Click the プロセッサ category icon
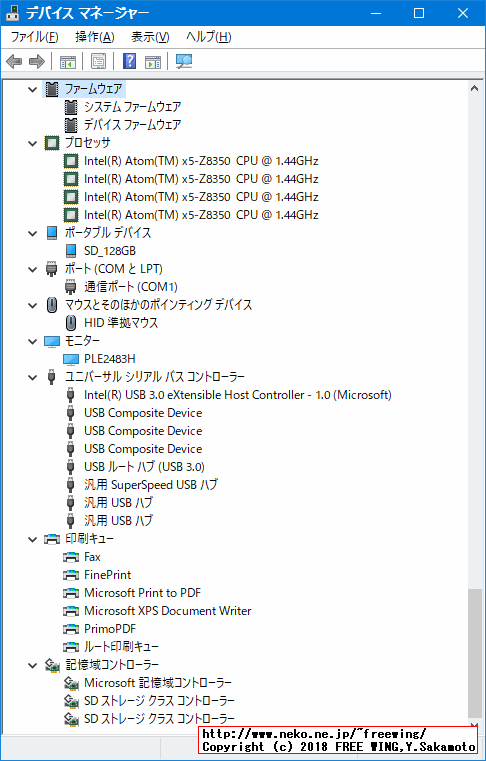Viewport: 486px width, 761px height. coord(51,143)
